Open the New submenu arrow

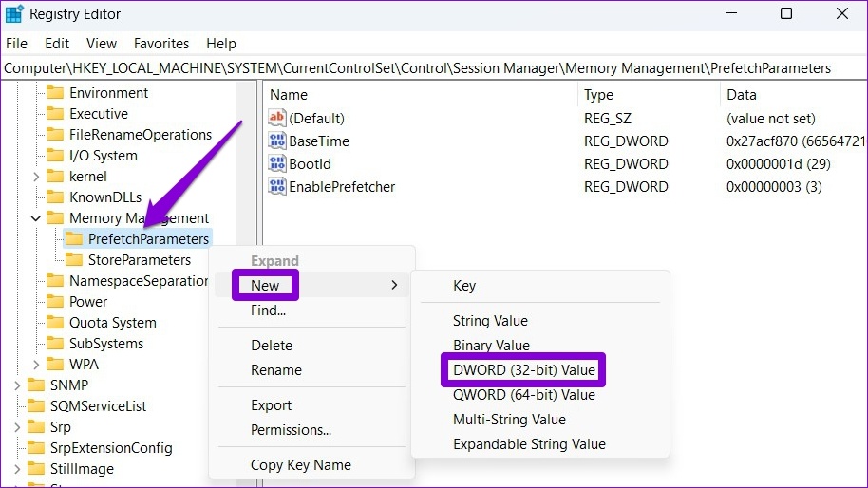[x=394, y=285]
